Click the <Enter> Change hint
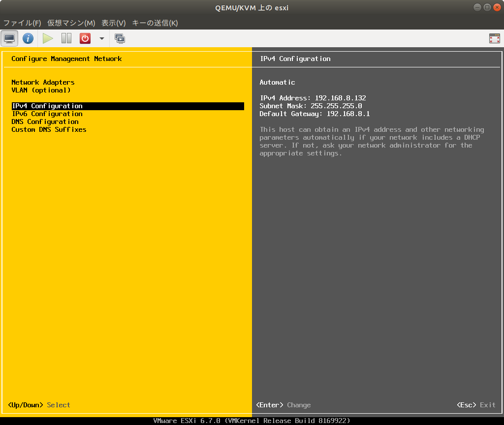 (283, 405)
